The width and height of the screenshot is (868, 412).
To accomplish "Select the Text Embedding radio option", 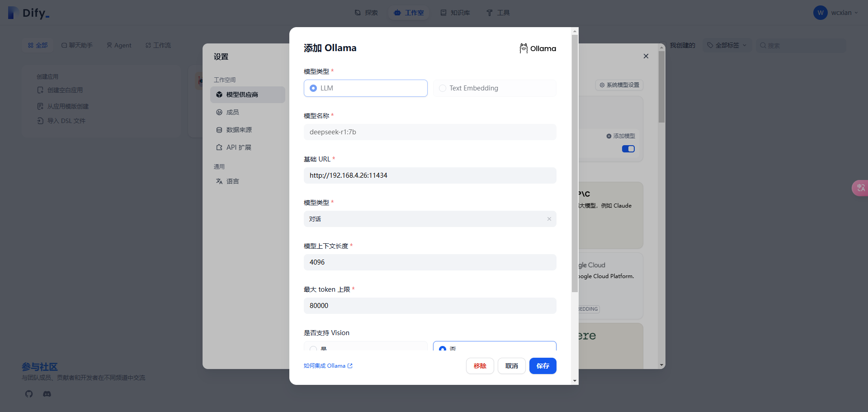I will pos(495,88).
